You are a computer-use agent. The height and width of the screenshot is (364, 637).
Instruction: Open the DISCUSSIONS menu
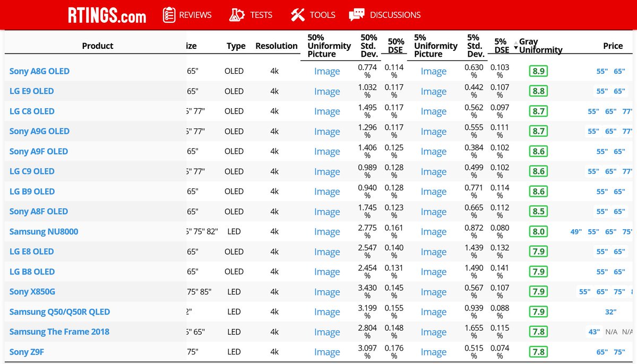tap(395, 15)
